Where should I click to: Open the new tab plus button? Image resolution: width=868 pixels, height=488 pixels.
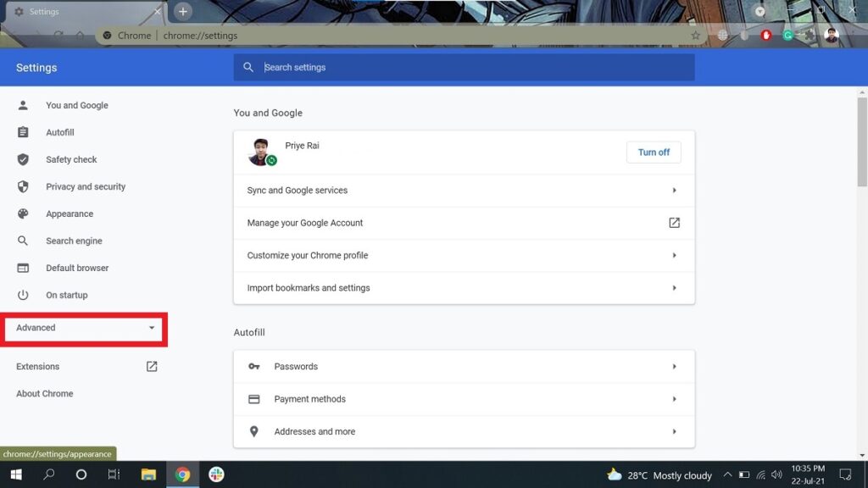[x=183, y=12]
